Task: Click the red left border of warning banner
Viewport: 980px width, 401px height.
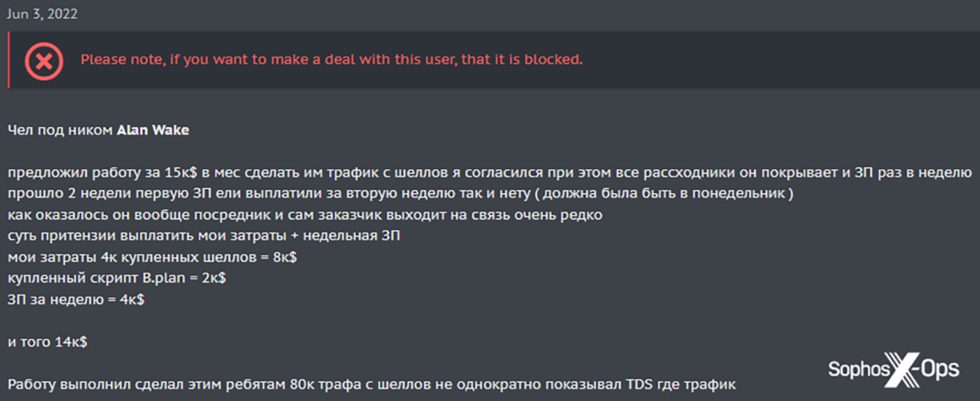Action: click(8, 60)
